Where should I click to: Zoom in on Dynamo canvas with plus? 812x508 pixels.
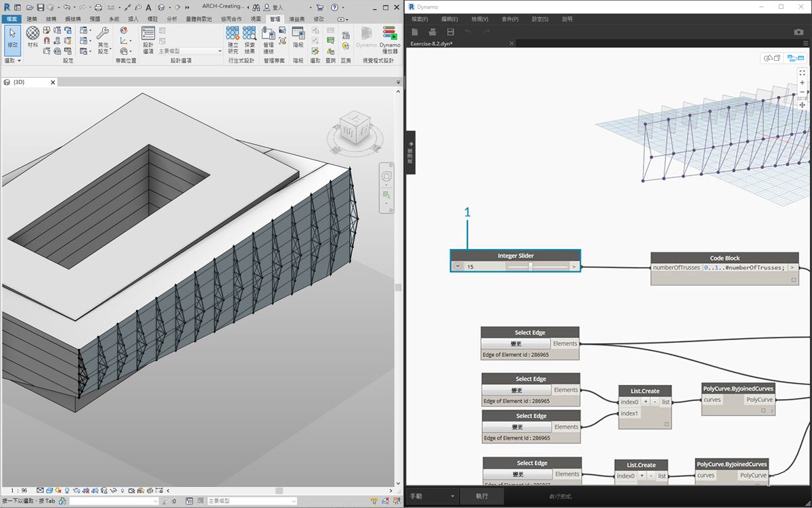pyautogui.click(x=803, y=83)
